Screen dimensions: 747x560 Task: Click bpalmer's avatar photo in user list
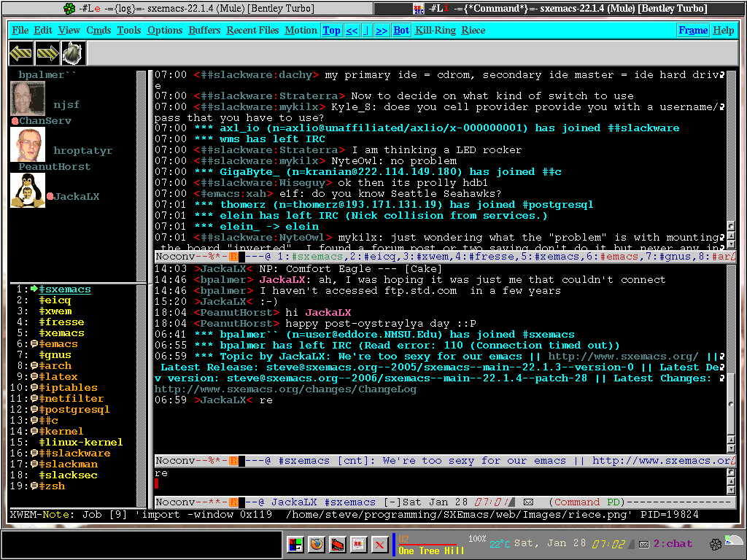28,98
